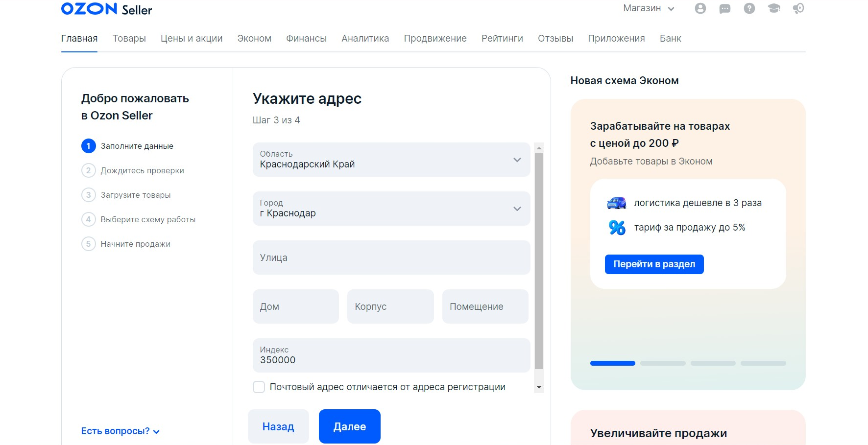The width and height of the screenshot is (868, 445).
Task: Open the graduation cap training icon
Action: (774, 8)
